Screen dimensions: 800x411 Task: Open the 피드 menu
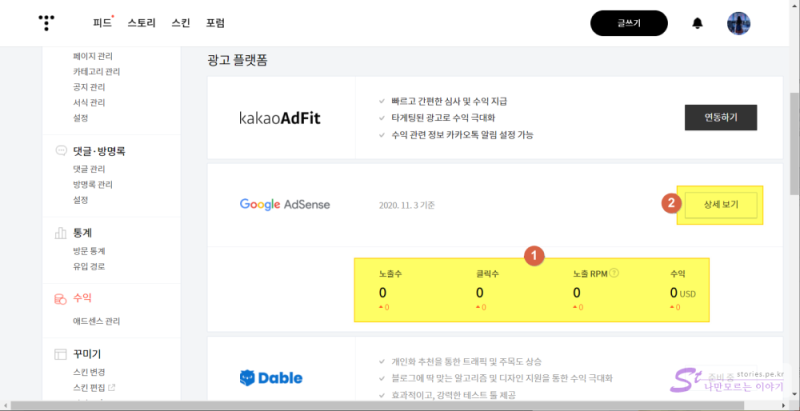103,23
